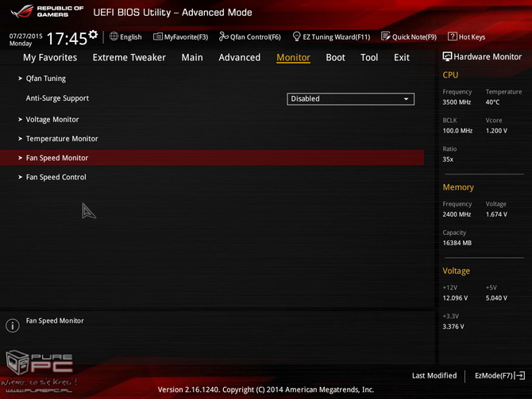The height and width of the screenshot is (399, 532).
Task: Click the +5V reading 5.040 V
Action: click(496, 298)
